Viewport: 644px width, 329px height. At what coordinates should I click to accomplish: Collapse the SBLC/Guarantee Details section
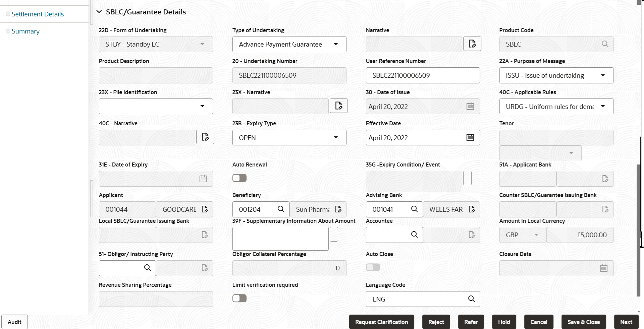pos(99,12)
